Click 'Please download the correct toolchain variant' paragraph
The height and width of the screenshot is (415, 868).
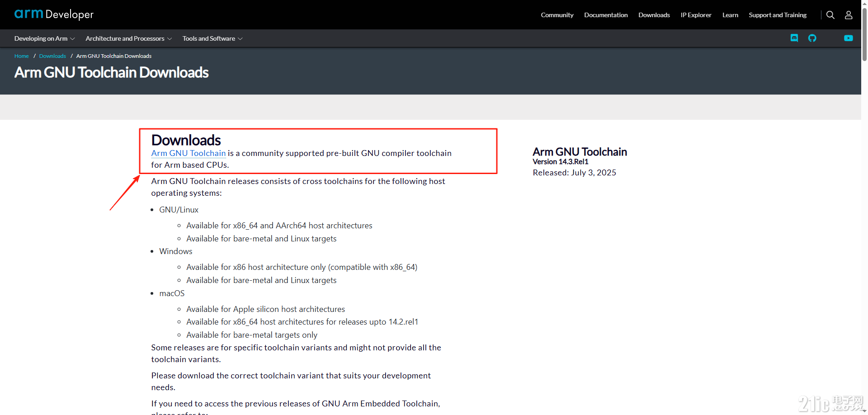291,382
